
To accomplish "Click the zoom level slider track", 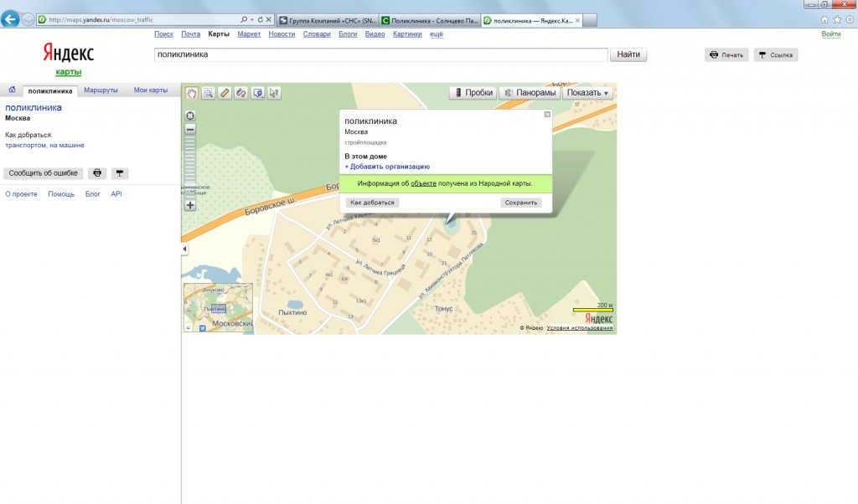I will 190,167.
